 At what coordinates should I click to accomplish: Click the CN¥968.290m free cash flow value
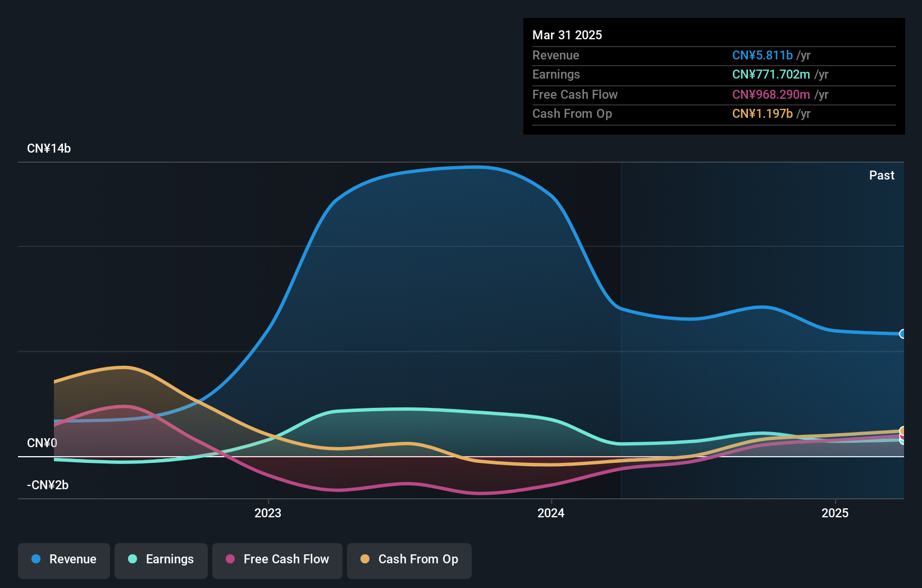(771, 94)
